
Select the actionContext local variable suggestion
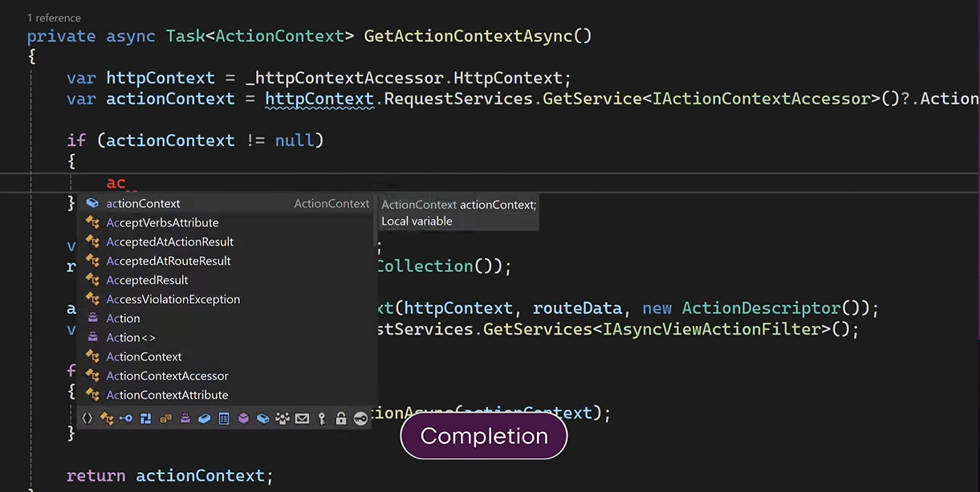[x=143, y=204]
